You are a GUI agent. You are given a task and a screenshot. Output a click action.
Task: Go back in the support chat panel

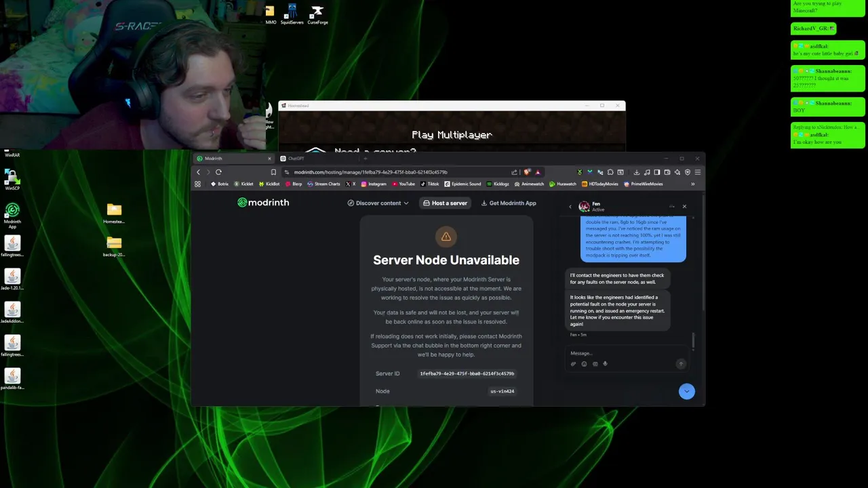[x=570, y=207]
